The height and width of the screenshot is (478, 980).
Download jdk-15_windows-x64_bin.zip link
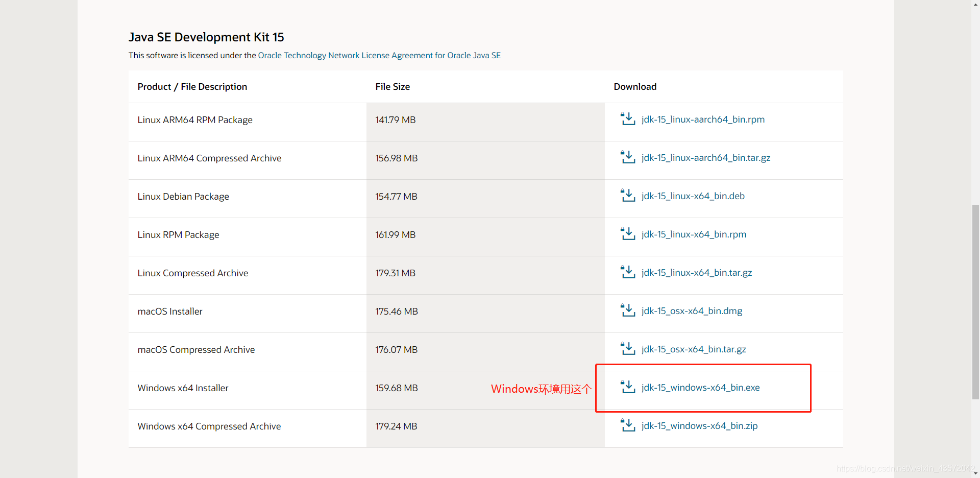click(699, 426)
